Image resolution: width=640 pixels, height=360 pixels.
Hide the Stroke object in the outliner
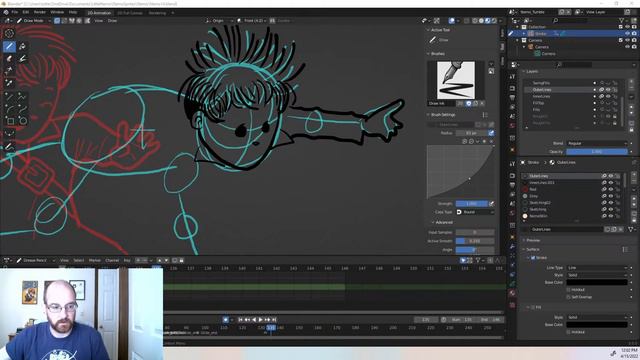coord(627,33)
